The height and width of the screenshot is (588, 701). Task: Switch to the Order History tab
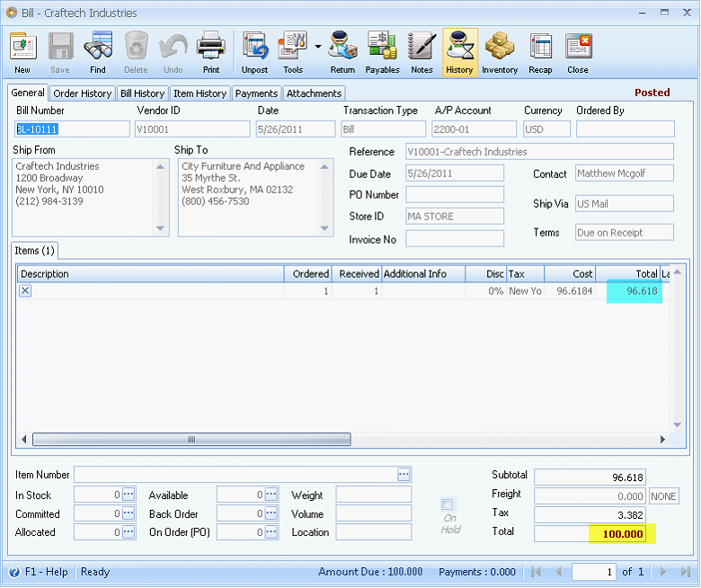pos(83,94)
